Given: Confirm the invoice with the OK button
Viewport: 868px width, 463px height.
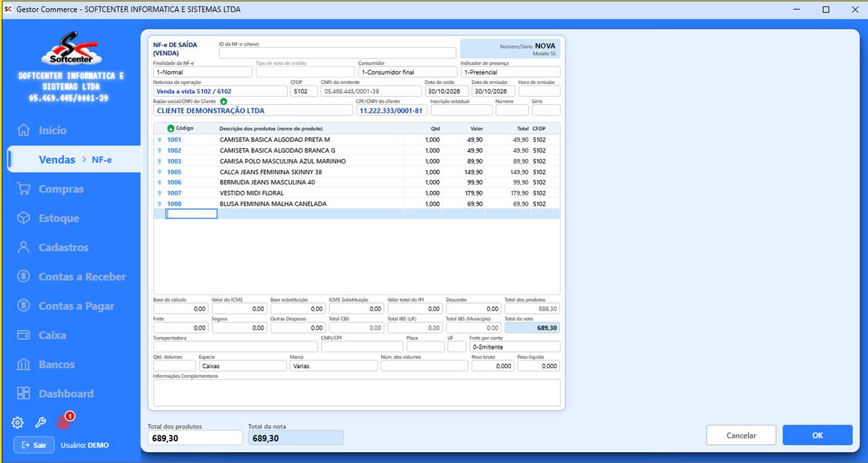Looking at the screenshot, I should pos(817,436).
